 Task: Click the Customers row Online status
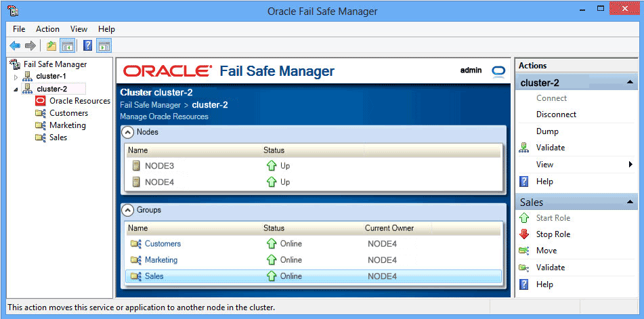coord(291,244)
